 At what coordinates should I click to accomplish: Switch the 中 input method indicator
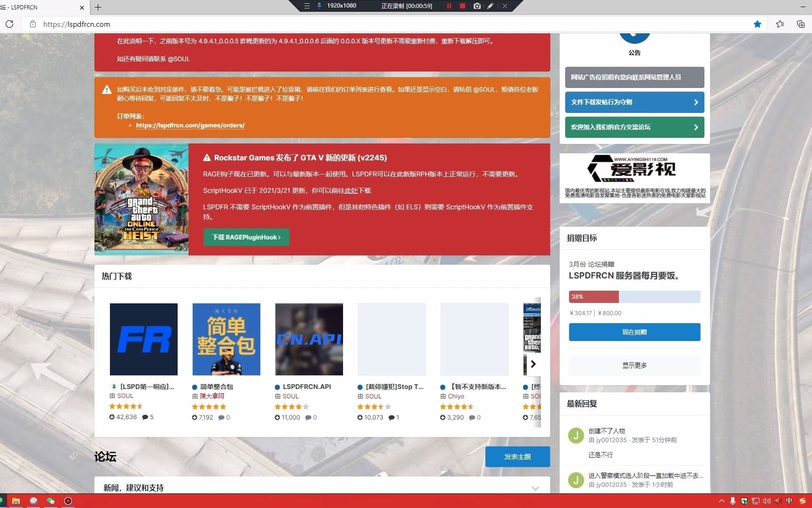pos(789,501)
